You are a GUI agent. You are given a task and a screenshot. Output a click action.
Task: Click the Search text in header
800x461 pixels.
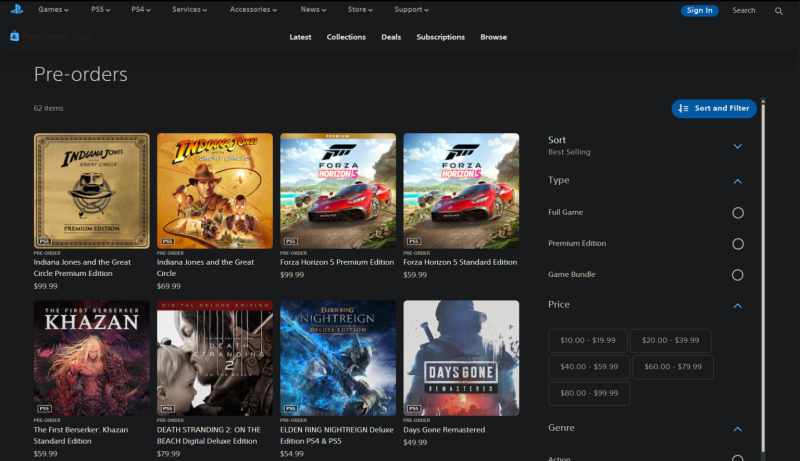[743, 10]
